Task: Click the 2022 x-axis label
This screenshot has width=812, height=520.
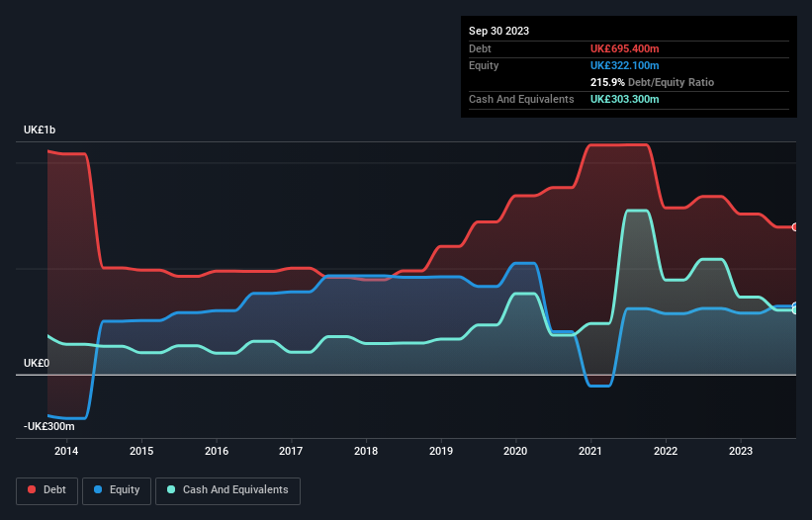Action: [666, 451]
